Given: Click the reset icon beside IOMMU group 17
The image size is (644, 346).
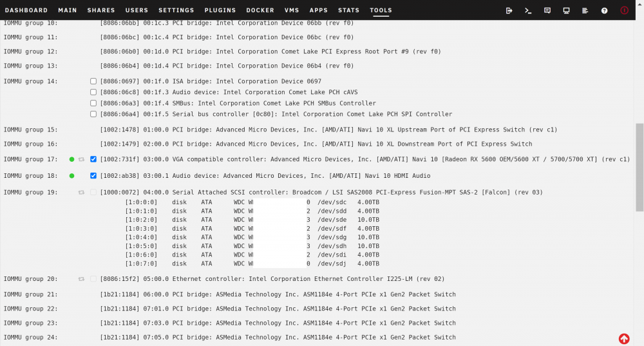Looking at the screenshot, I should pyautogui.click(x=81, y=159).
